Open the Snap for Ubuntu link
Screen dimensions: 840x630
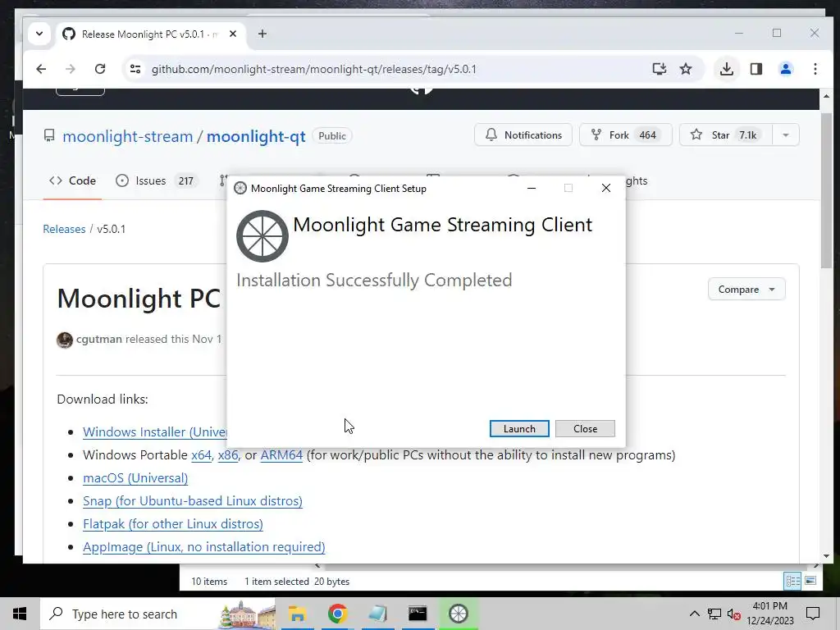193,501
